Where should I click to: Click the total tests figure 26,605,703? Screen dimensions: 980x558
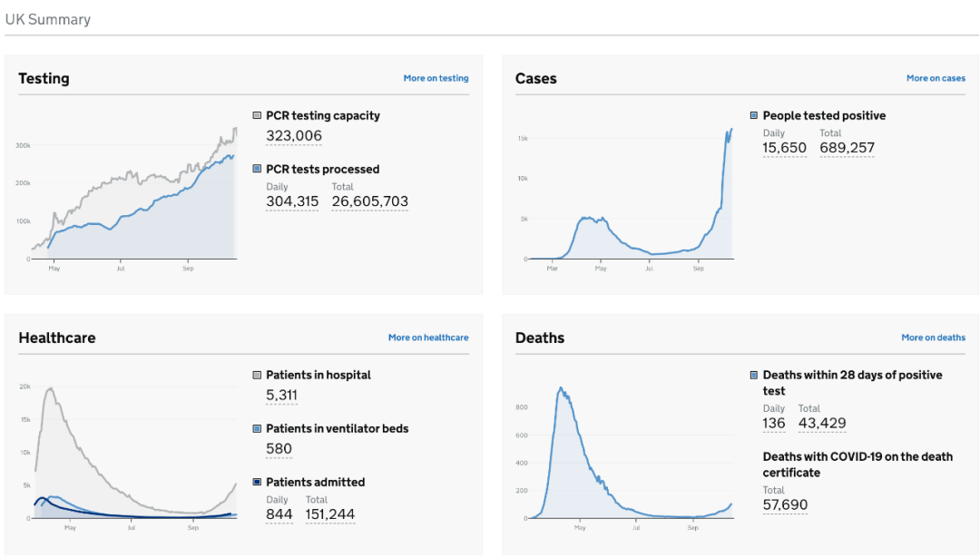(369, 201)
